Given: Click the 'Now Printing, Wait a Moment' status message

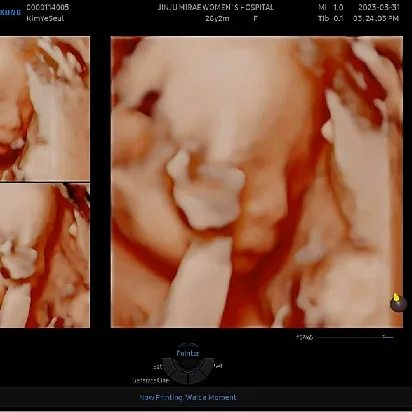Looking at the screenshot, I should (x=188, y=397).
